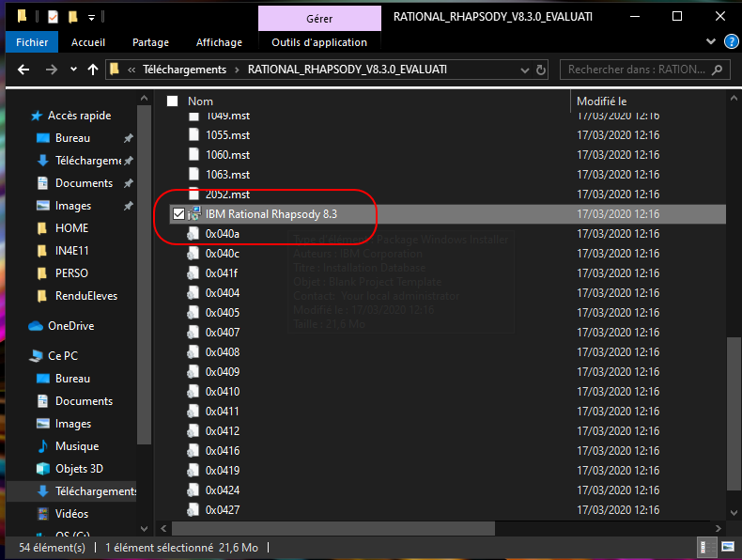
Task: Open Musique under Ce PC
Action: click(x=77, y=446)
